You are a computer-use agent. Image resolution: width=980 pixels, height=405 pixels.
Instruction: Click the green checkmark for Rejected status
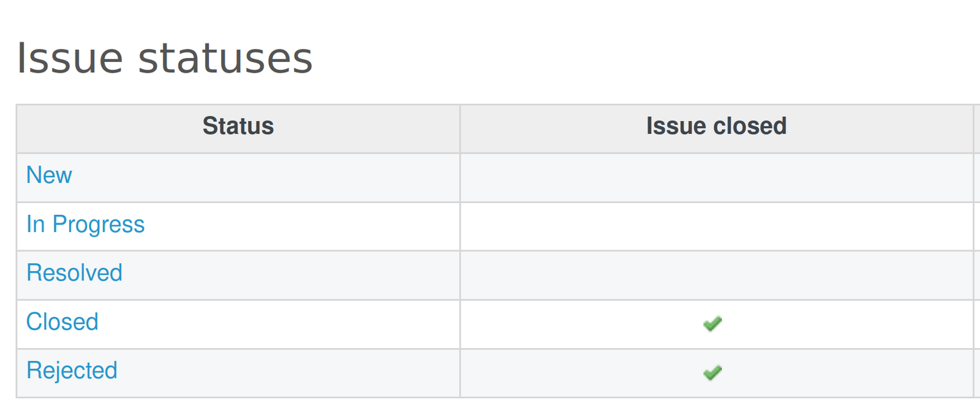[x=714, y=371]
